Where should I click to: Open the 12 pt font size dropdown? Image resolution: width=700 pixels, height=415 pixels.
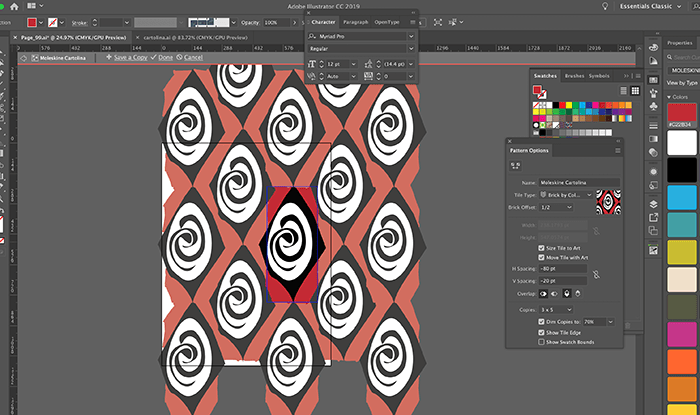pyautogui.click(x=354, y=64)
